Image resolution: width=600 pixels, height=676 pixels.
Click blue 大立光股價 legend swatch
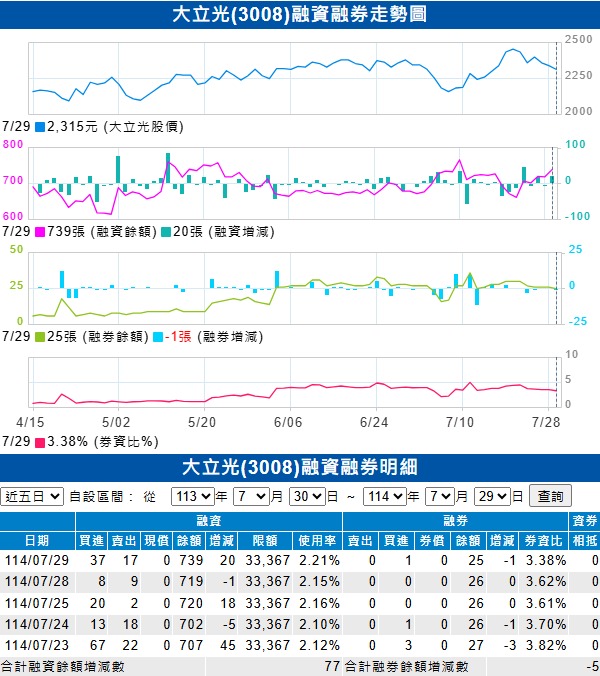(x=40, y=127)
